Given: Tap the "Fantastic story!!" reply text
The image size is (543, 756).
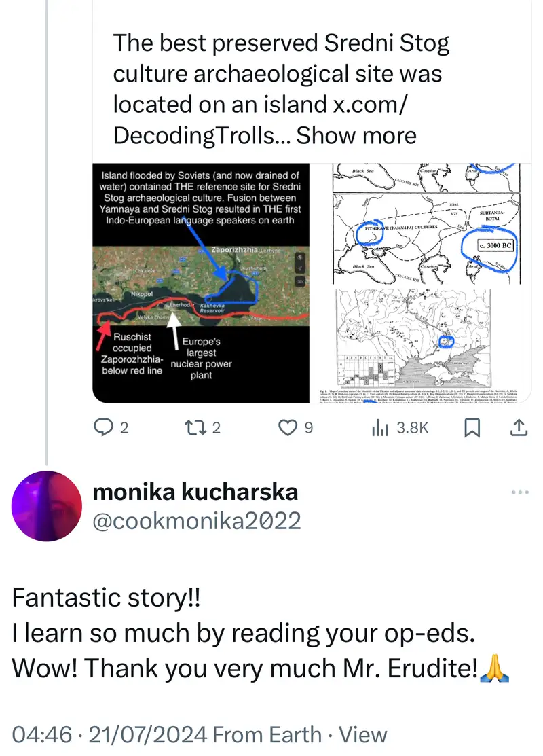Looking at the screenshot, I should (x=106, y=599).
